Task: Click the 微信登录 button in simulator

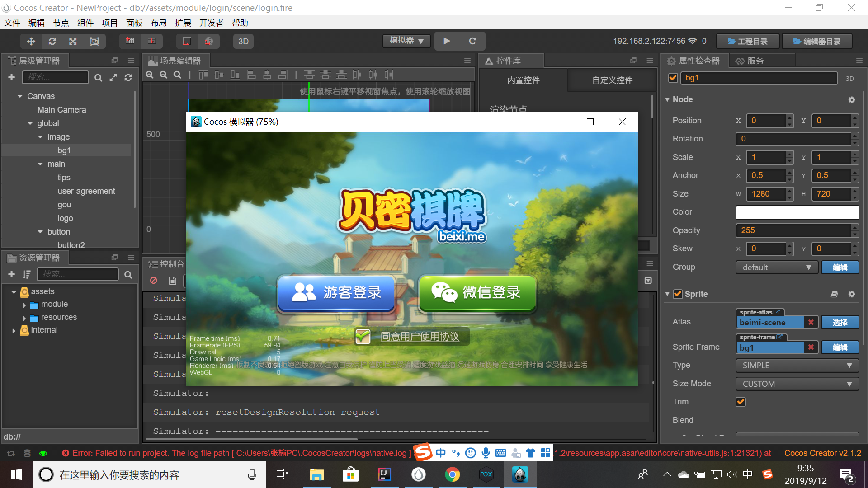Action: point(477,292)
